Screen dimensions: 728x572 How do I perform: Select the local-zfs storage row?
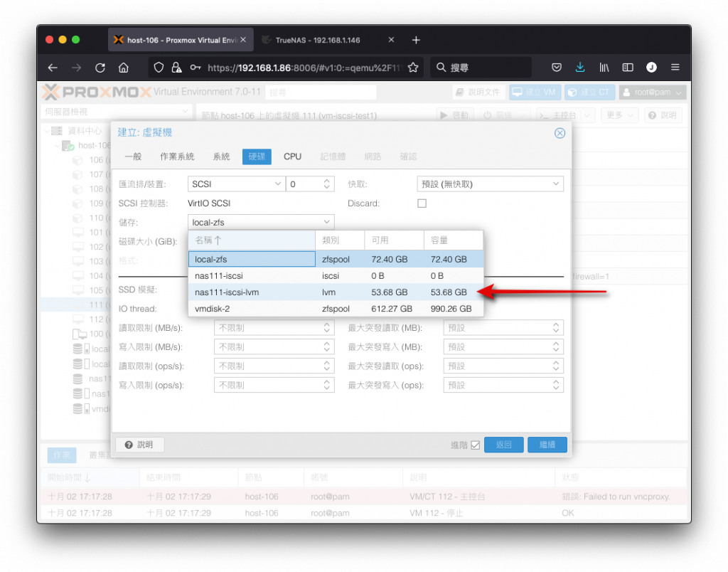click(x=336, y=259)
